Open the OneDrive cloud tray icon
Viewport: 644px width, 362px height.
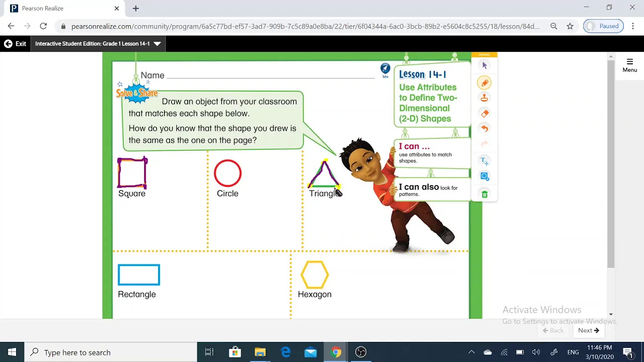tap(488, 352)
